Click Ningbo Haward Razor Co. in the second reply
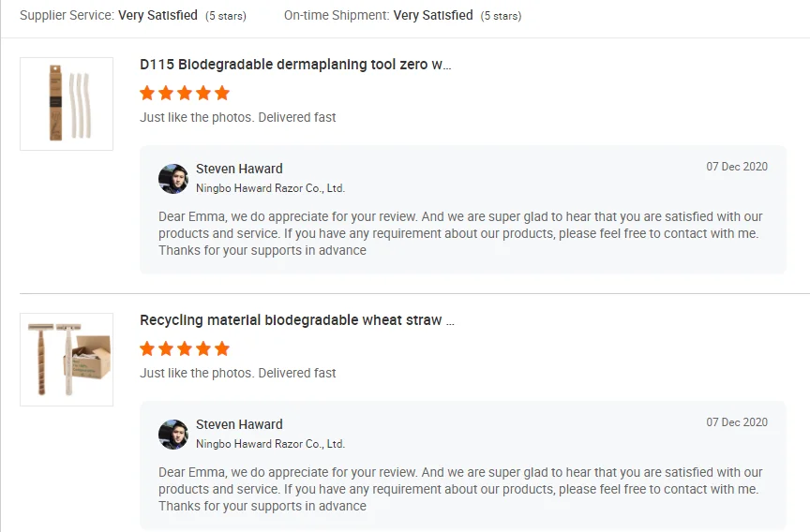 (x=270, y=444)
